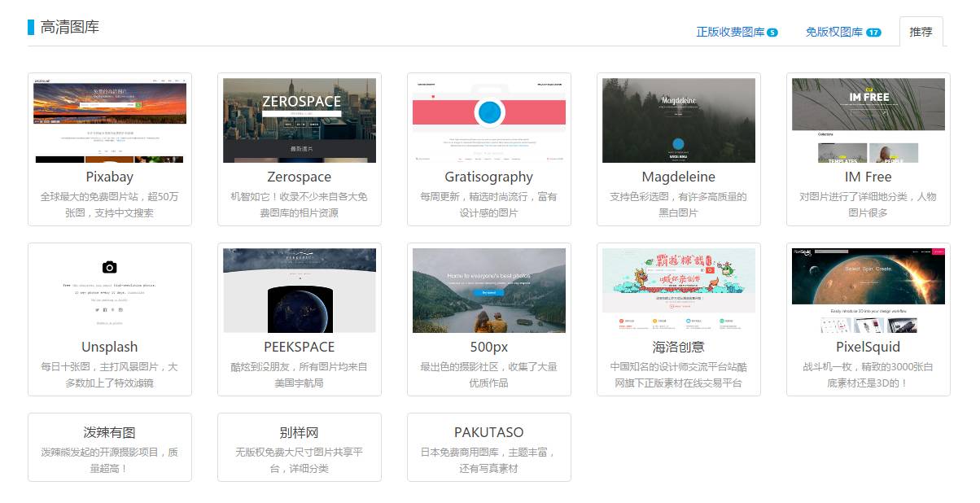This screenshot has width=980, height=503.
Task: Open the 泼辣有图 card title
Action: pos(110,432)
